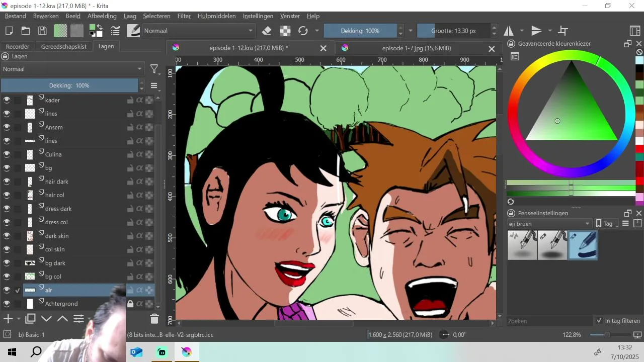This screenshot has height=362, width=644.
Task: Open the Tag button dropdown
Action: [x=607, y=224]
